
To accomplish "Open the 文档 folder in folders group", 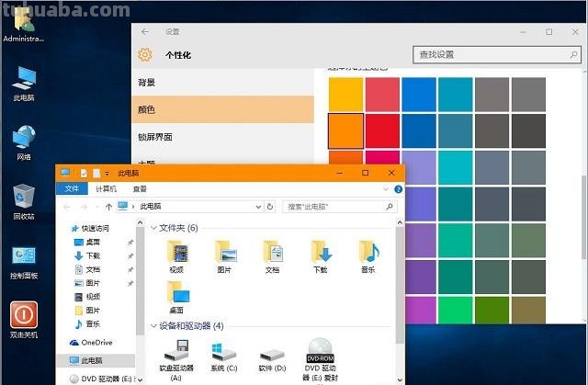I will click(x=273, y=256).
